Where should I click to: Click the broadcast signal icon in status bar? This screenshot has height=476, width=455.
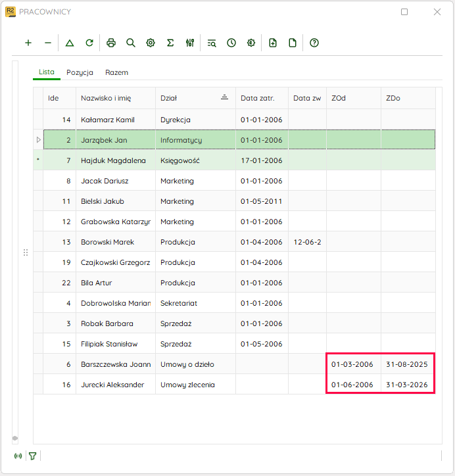pyautogui.click(x=18, y=456)
